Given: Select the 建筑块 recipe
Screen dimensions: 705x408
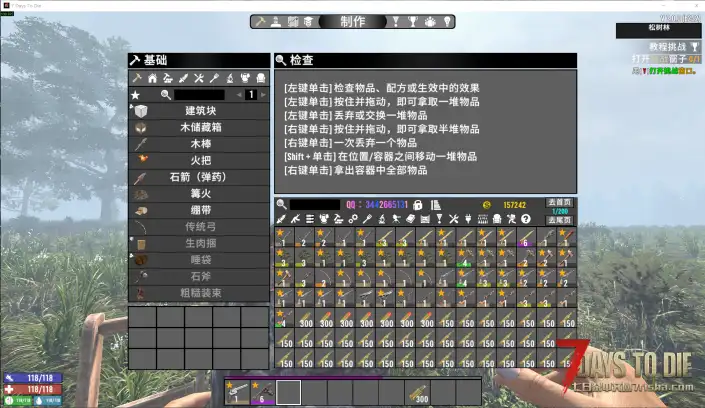Looking at the screenshot, I should [199, 111].
